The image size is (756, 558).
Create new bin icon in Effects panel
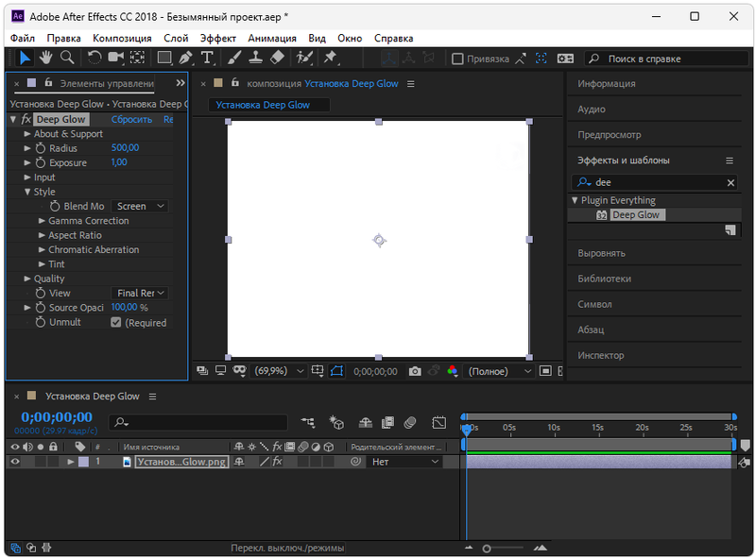[730, 230]
